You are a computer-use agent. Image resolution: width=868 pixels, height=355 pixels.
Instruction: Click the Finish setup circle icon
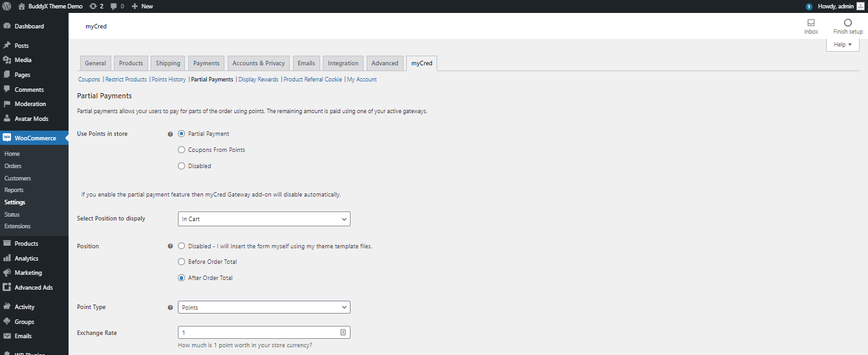(847, 23)
